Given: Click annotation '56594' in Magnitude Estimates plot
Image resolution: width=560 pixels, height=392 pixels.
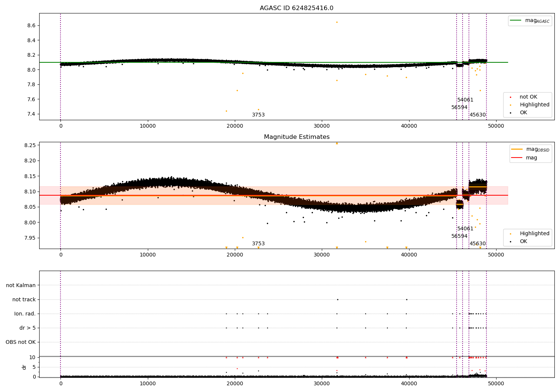Looking at the screenshot, I should [x=459, y=236].
